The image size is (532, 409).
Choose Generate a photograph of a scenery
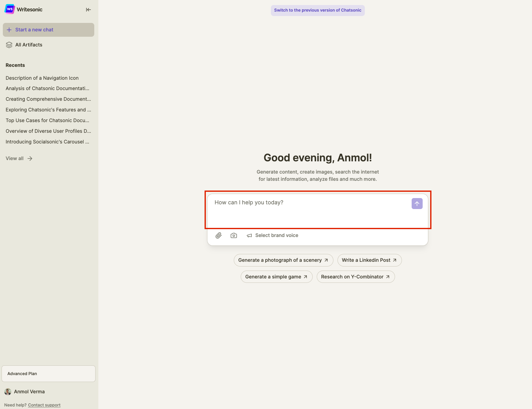pyautogui.click(x=283, y=260)
